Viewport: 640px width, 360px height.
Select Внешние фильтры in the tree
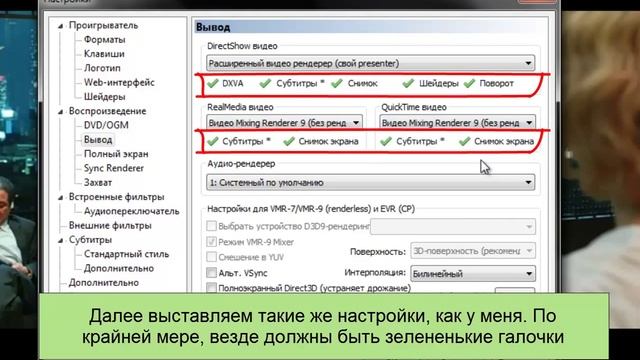pos(110,225)
